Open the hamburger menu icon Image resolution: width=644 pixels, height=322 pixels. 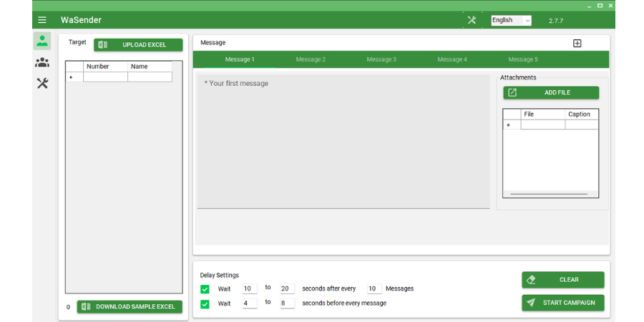point(42,20)
